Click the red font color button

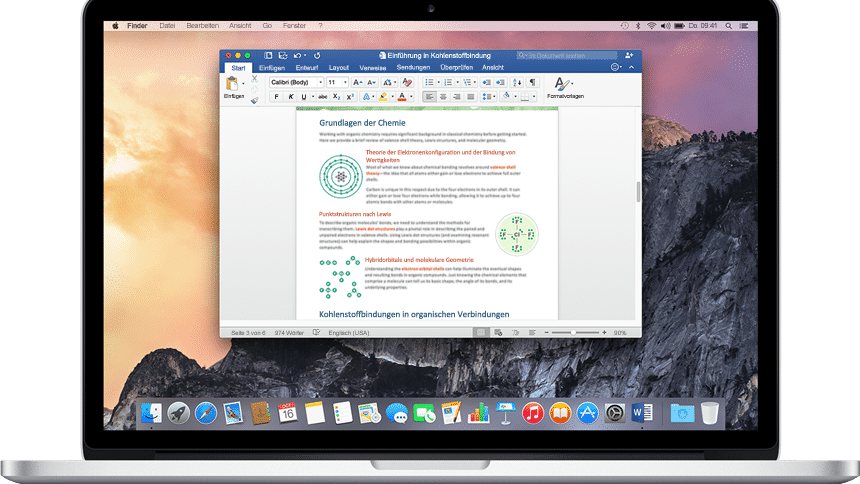click(402, 97)
